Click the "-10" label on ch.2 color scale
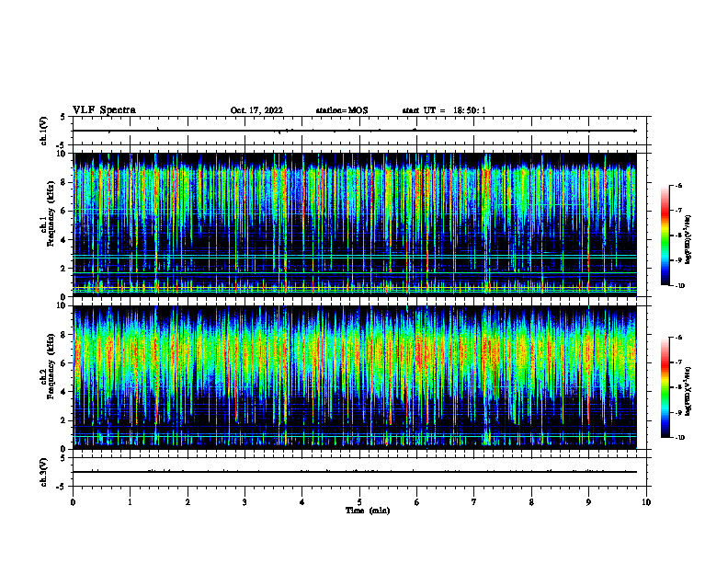This screenshot has height=563, width=728. pyautogui.click(x=679, y=438)
